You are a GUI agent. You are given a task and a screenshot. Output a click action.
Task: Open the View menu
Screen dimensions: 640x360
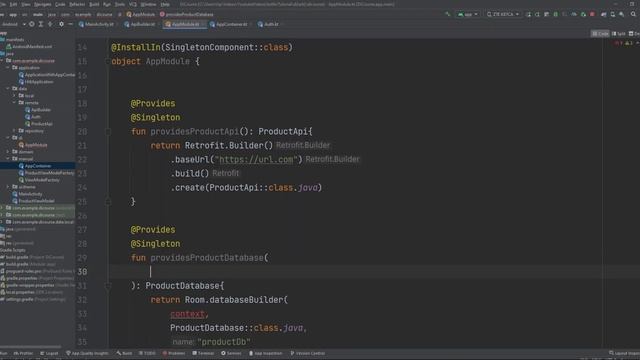point(26,4)
